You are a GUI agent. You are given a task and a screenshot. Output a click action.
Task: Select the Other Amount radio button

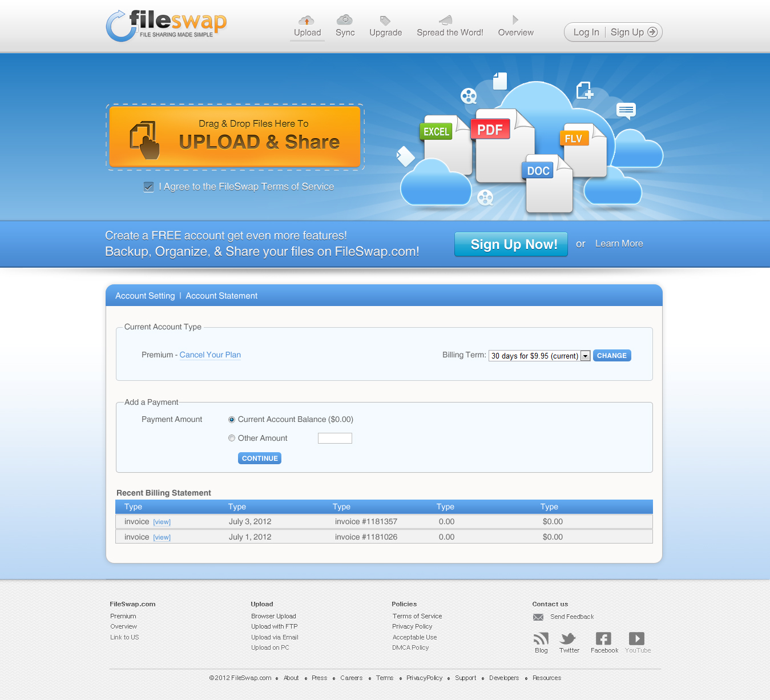click(x=232, y=438)
